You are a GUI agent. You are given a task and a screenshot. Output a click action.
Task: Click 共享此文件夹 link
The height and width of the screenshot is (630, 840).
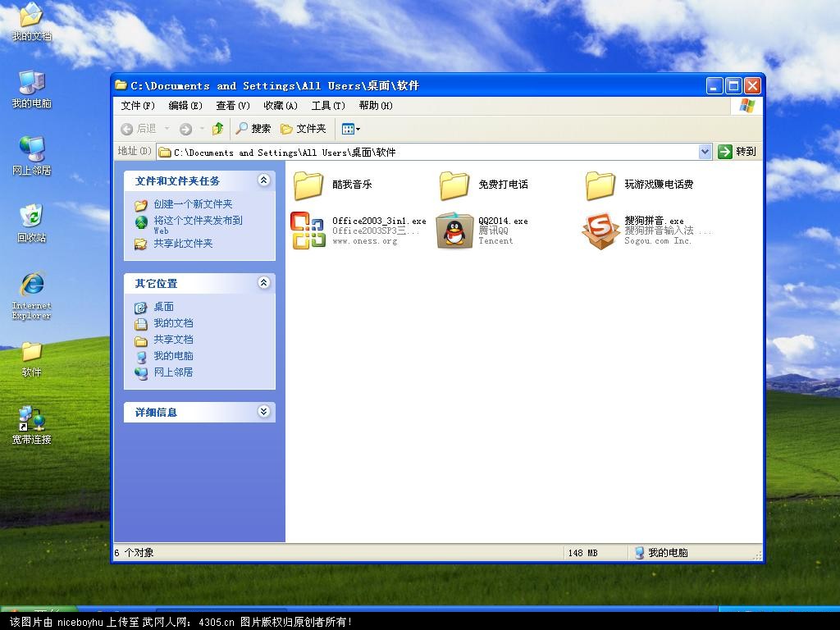pos(183,243)
